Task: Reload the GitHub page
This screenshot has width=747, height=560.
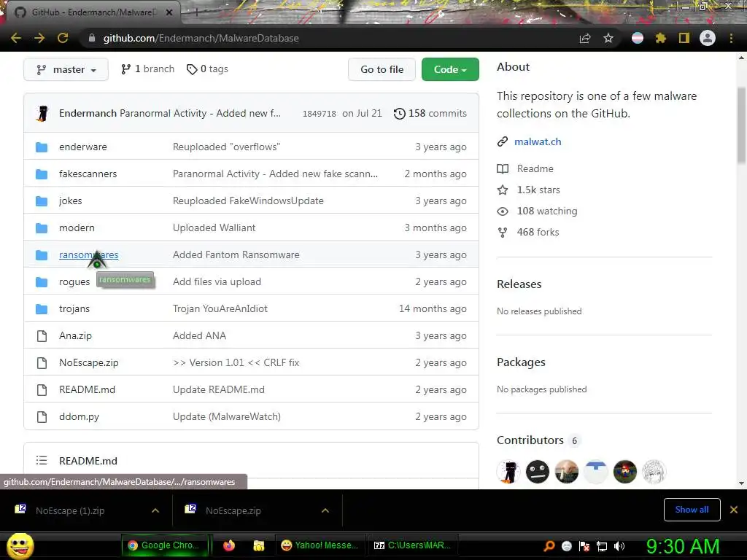Action: point(63,38)
